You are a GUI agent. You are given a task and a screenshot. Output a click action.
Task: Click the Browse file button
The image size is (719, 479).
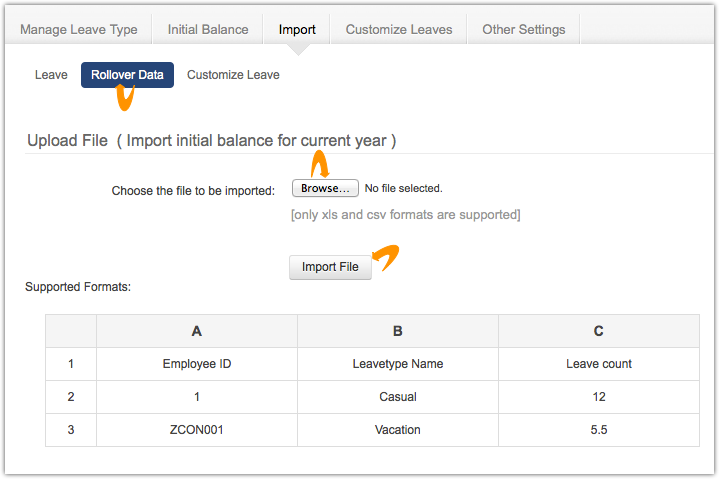tap(325, 188)
